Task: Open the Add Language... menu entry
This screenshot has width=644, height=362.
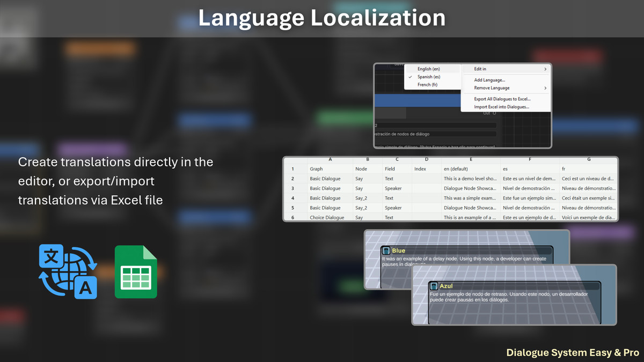Action: [506, 80]
